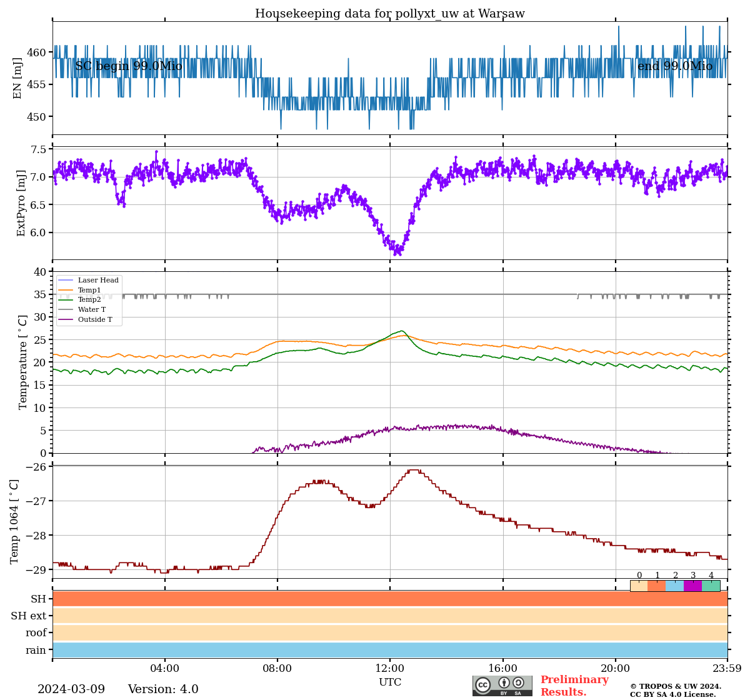750x700 pixels.
Task: Click the 08:00 time axis tick label
Action: coord(277,669)
